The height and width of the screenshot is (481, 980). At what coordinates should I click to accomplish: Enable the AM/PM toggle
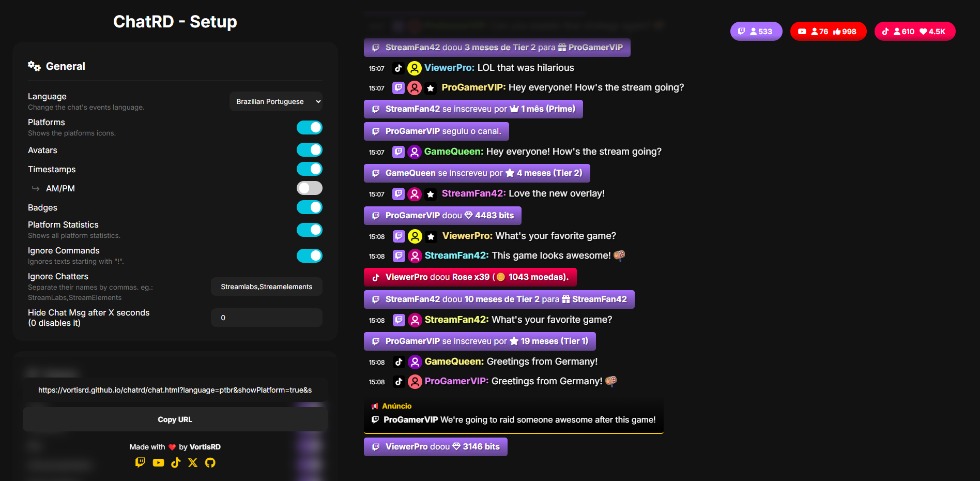pyautogui.click(x=310, y=188)
